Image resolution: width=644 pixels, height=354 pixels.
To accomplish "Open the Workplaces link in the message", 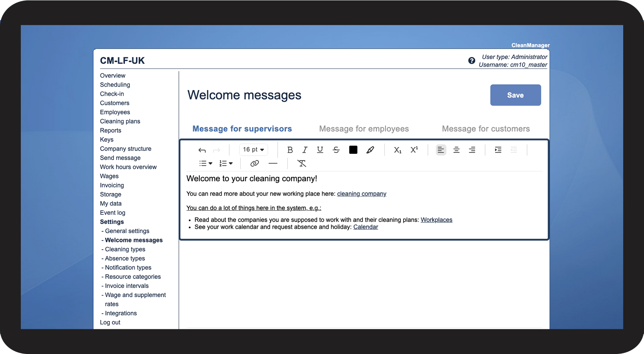I will coord(436,219).
